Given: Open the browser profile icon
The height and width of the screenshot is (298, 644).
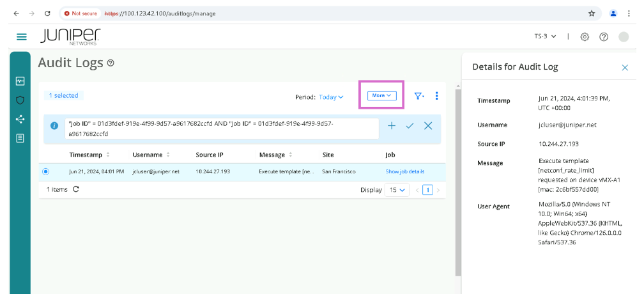Looking at the screenshot, I should coord(613,13).
